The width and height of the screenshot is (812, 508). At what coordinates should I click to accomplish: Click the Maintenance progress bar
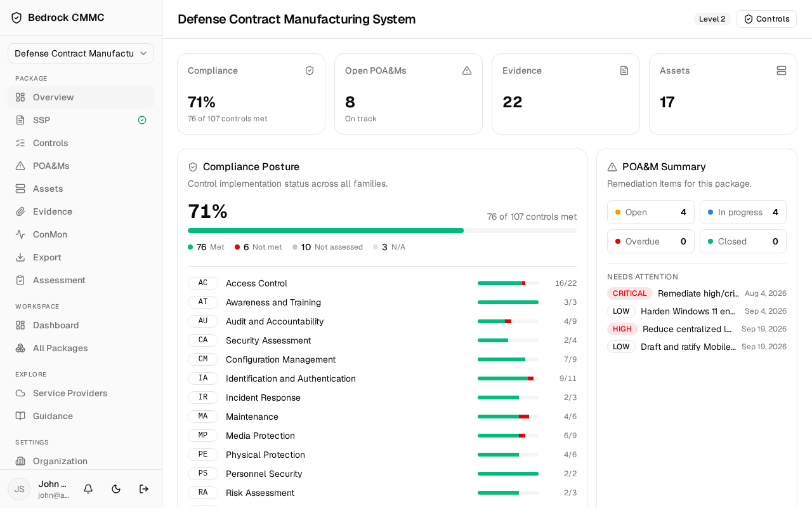coord(508,417)
